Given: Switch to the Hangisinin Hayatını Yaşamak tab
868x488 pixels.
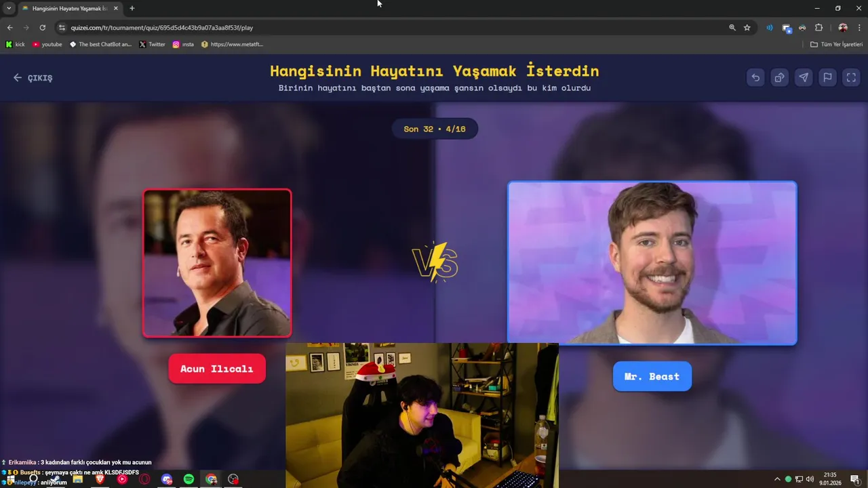Looking at the screenshot, I should click(x=69, y=8).
